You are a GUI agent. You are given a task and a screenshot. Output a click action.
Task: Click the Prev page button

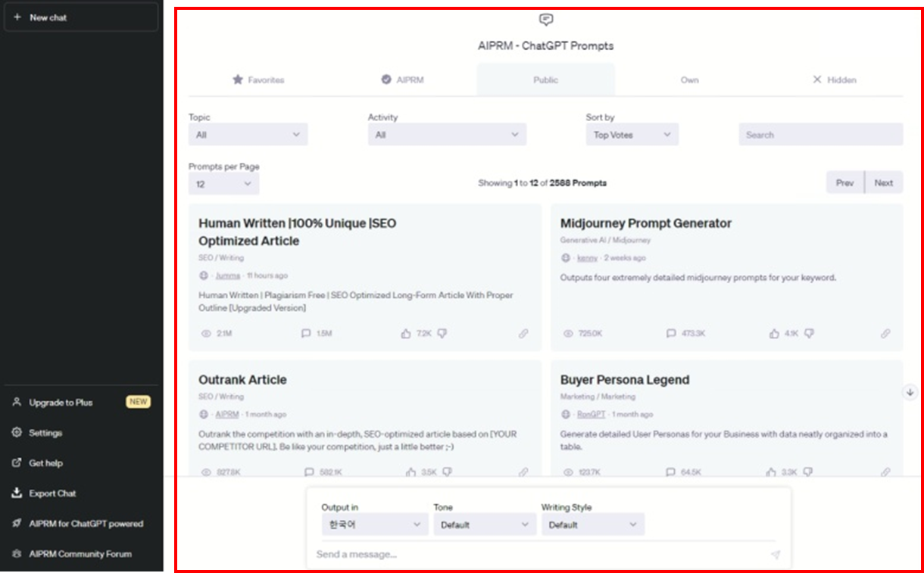pos(845,182)
